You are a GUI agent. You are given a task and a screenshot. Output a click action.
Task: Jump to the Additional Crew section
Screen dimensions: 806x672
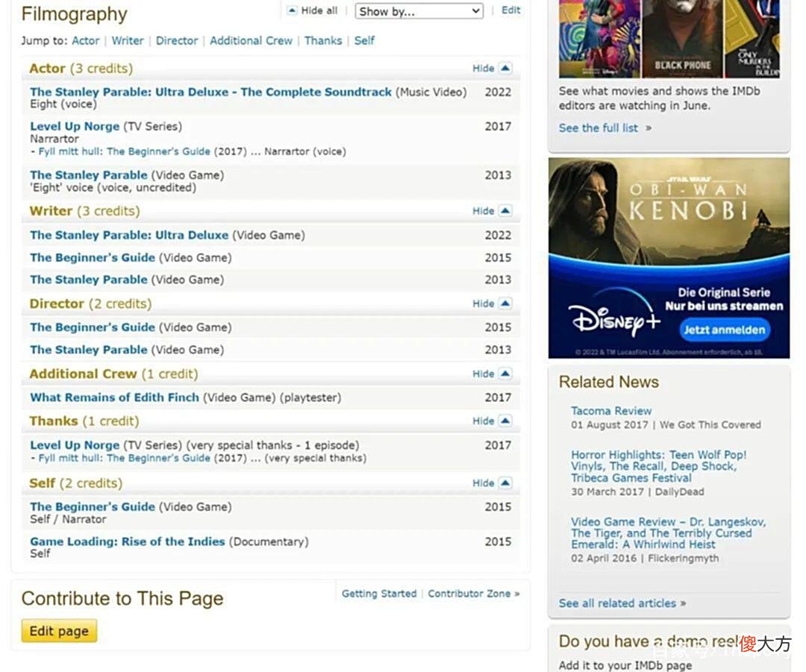[x=251, y=40]
